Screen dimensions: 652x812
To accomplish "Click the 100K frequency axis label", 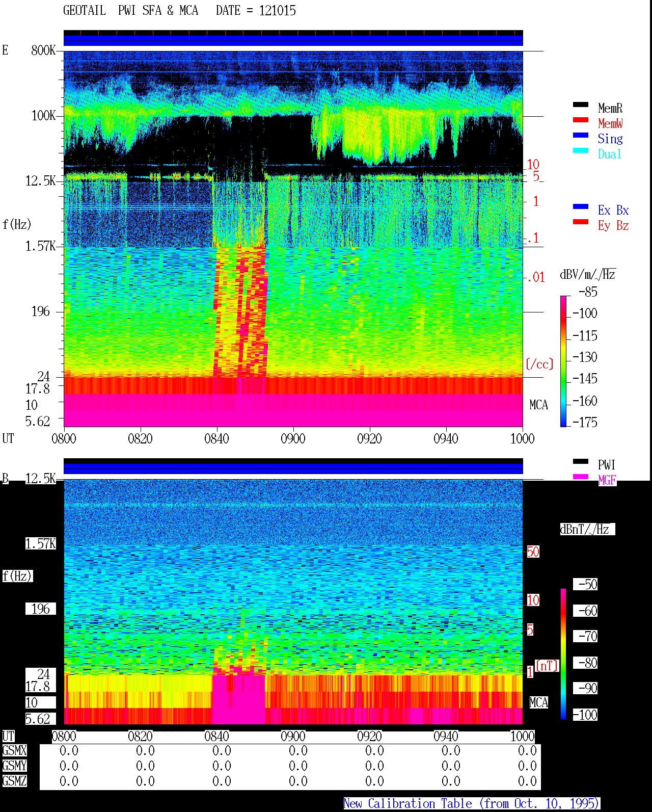I will [x=43, y=115].
